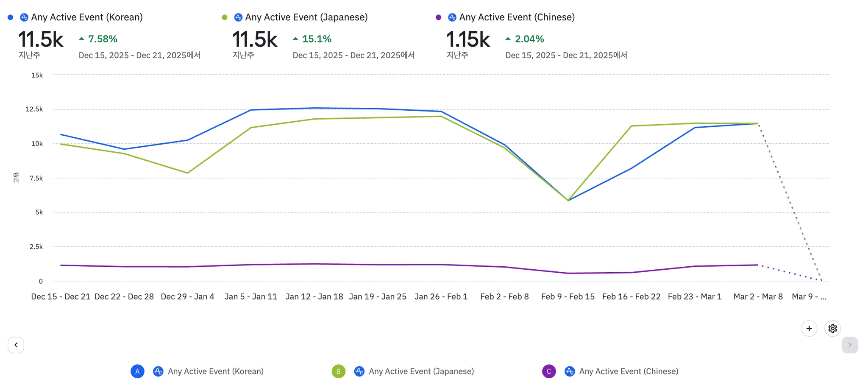Screen dimensions: 868x388
Task: Click the green B badge in bottom legend
Action: click(x=338, y=371)
